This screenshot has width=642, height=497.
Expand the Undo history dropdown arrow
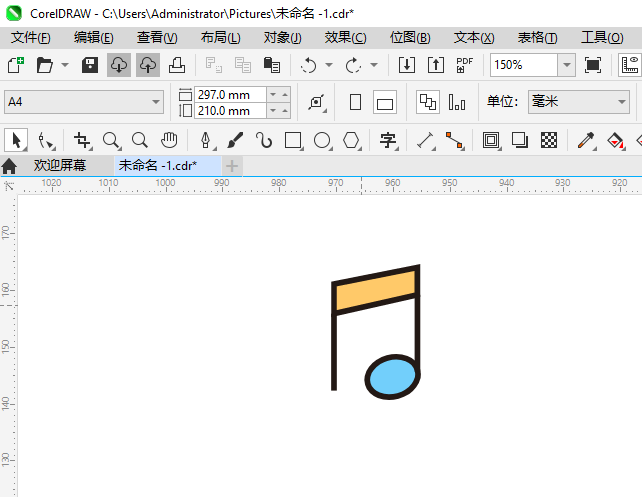click(329, 65)
